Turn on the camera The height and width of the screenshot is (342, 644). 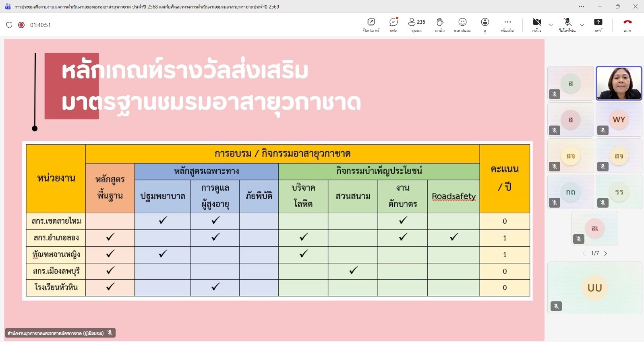tap(536, 25)
